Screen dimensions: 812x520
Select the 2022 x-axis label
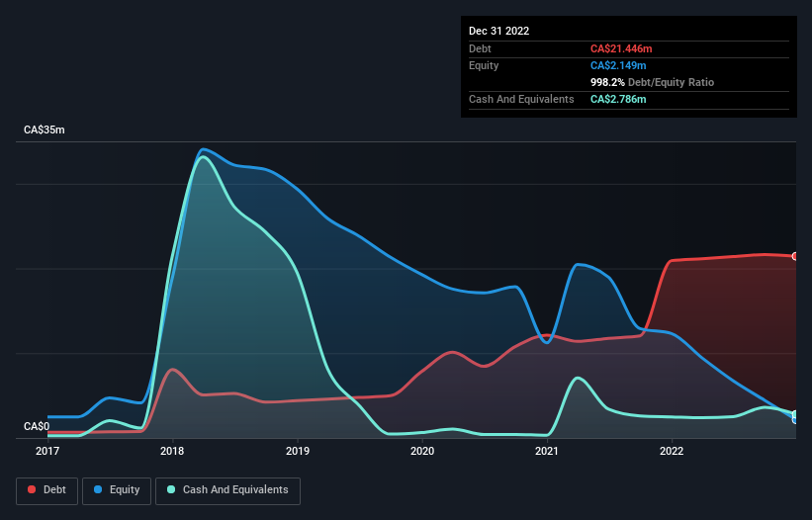pyautogui.click(x=672, y=451)
